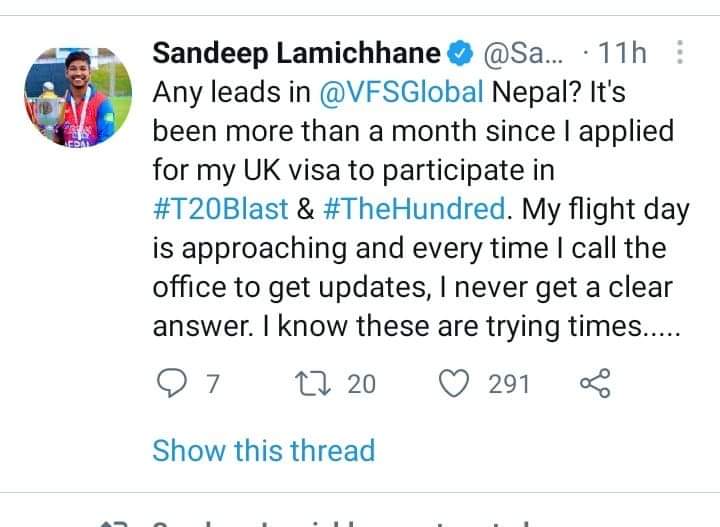Click the like count of 291
The height and width of the screenshot is (527, 720).
coord(509,383)
